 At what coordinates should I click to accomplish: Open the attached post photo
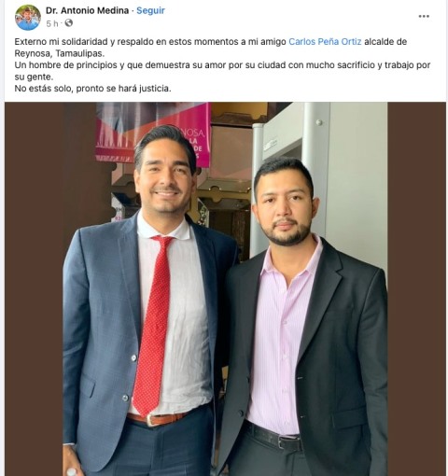coord(225,289)
